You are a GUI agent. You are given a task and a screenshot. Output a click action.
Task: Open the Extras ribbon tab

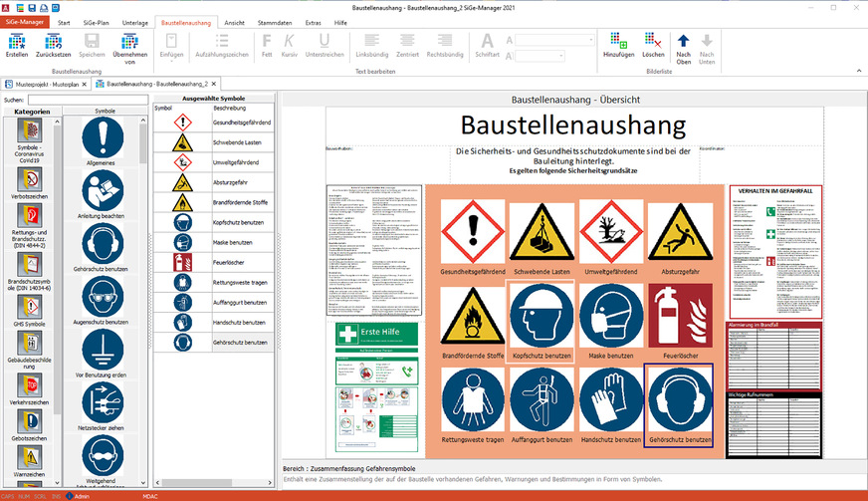click(x=313, y=23)
